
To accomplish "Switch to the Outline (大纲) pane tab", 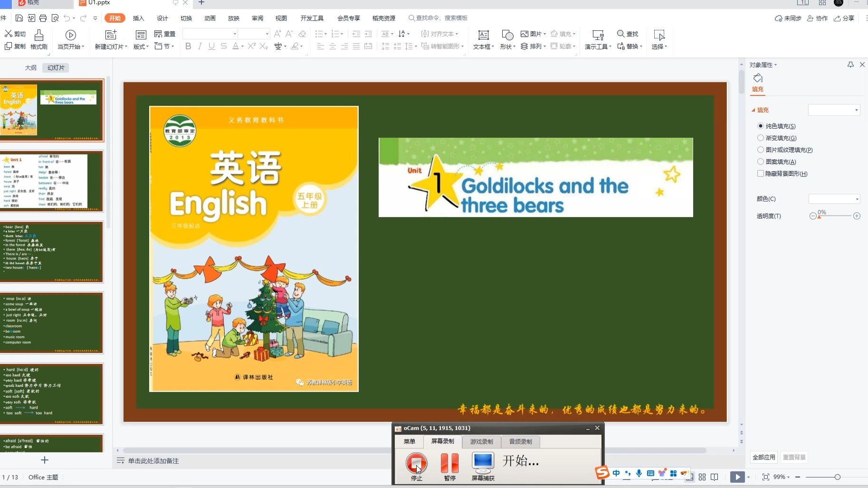I will (31, 67).
